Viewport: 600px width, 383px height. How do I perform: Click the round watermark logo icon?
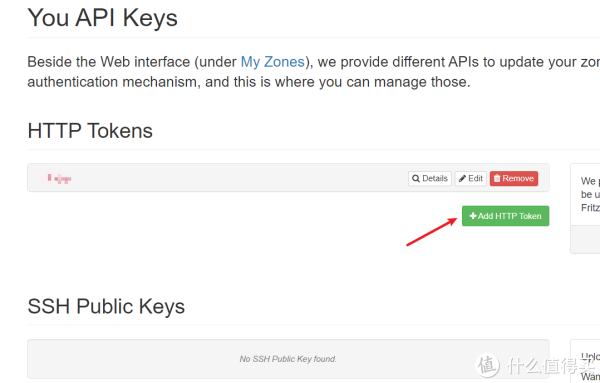click(487, 365)
